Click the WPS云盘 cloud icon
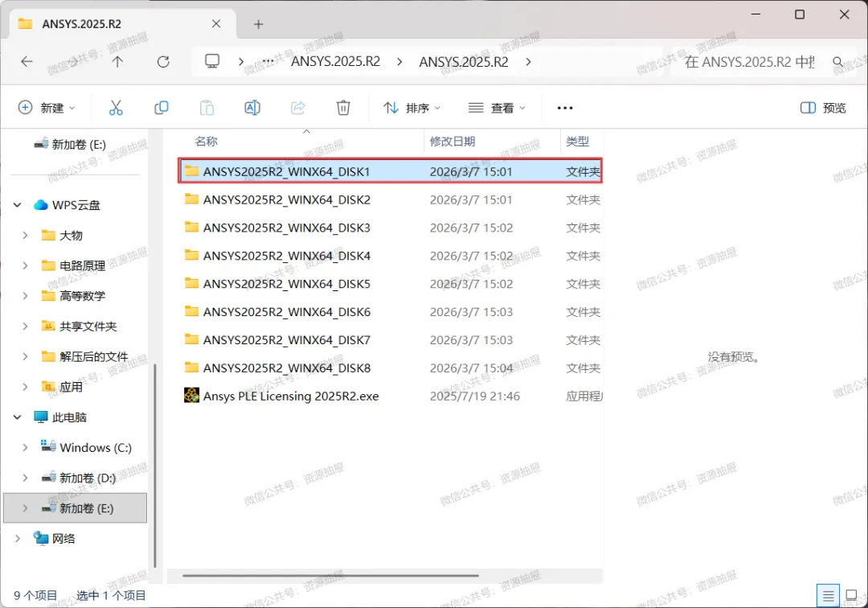Viewport: 868px width, 608px height. [41, 205]
